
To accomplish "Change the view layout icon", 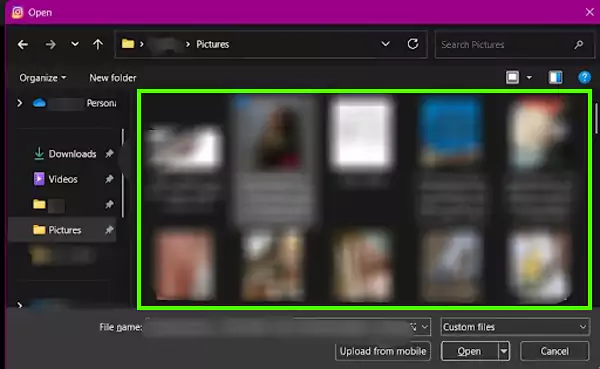I will tap(512, 78).
